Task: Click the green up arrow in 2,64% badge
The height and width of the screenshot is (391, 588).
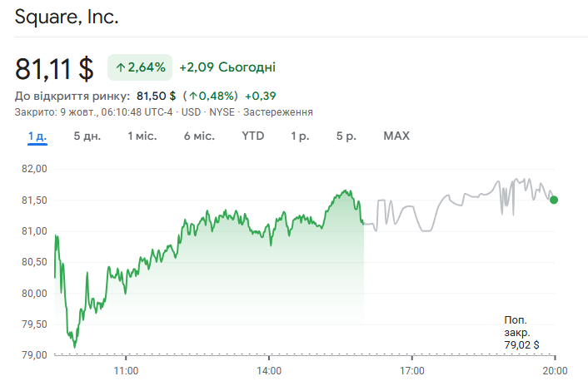Action: [x=120, y=67]
